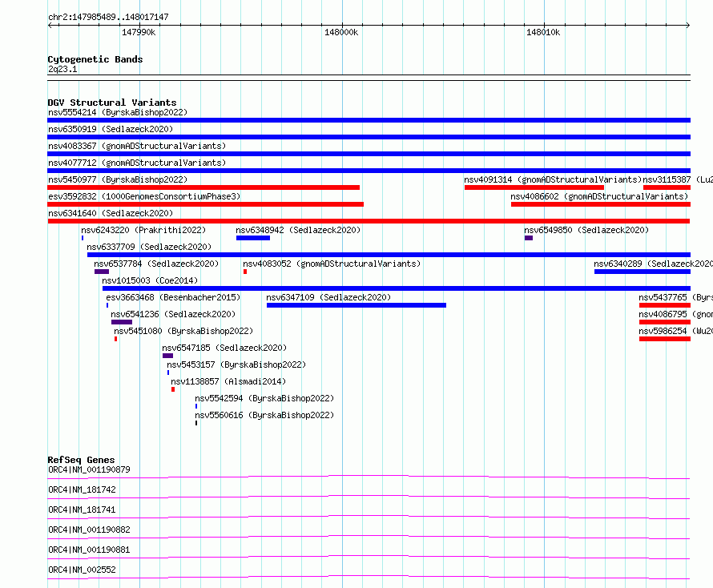Click the nsv5554214 (ByrskaBishop2022) variant label
713x588 pixels.
[x=118, y=112]
